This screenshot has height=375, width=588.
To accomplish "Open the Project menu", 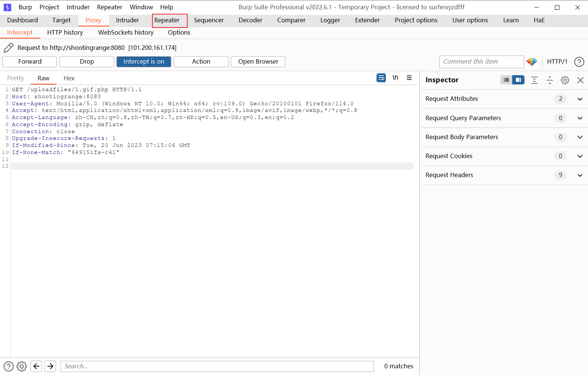I will [x=49, y=7].
